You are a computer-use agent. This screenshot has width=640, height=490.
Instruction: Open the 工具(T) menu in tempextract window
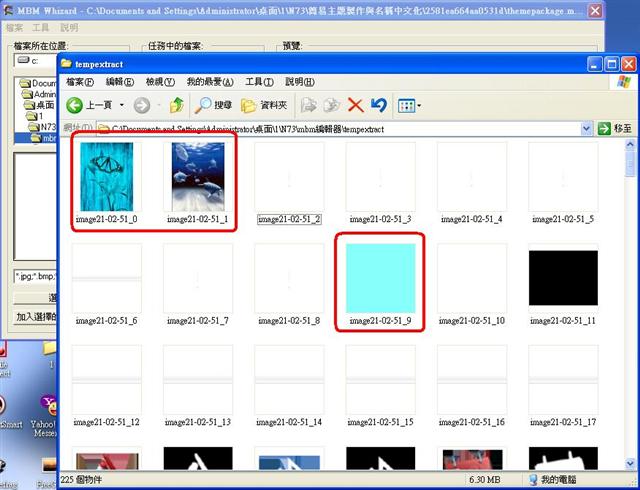pyautogui.click(x=259, y=82)
